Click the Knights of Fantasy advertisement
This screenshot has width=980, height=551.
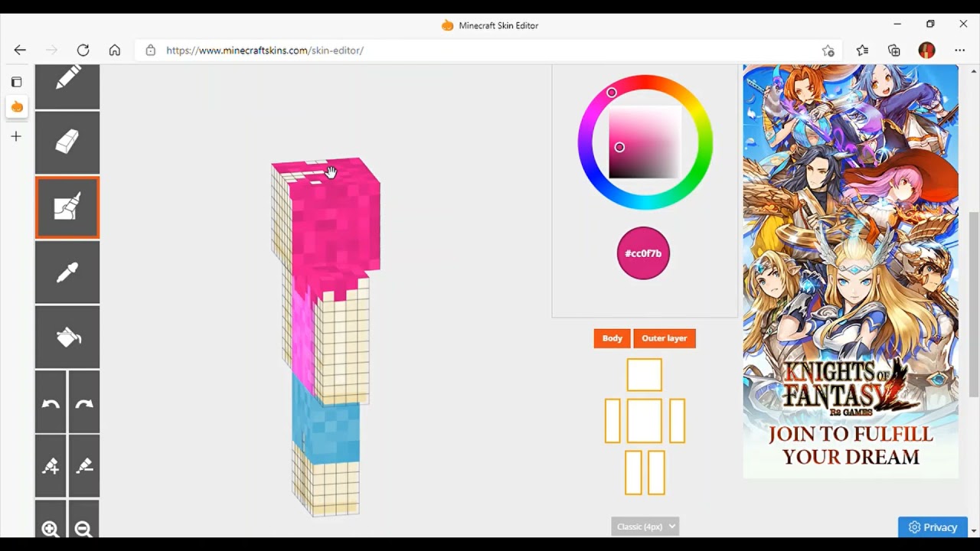click(851, 272)
